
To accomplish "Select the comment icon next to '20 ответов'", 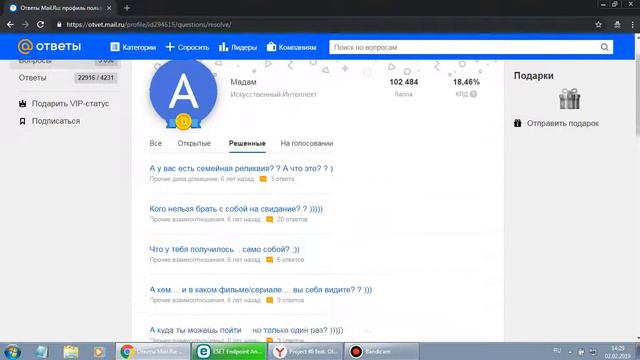I will (x=269, y=219).
